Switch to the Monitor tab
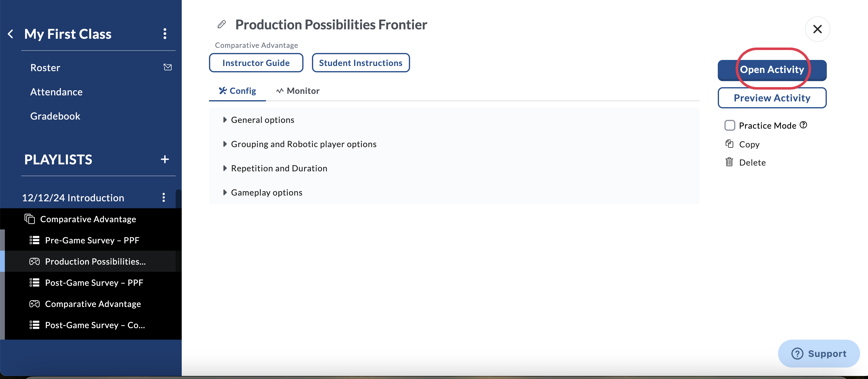Screen dimensions: 868x379 [x=297, y=91]
